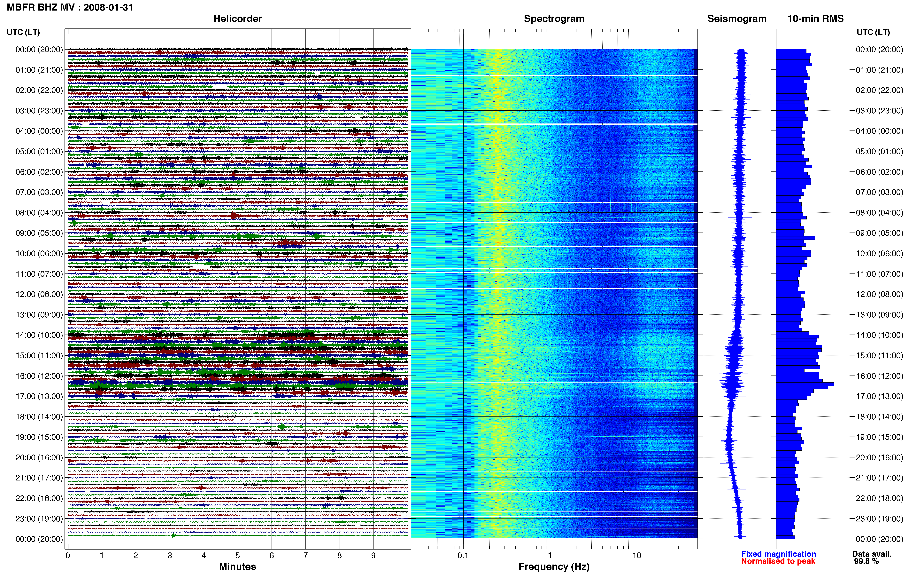The width and height of the screenshot is (924, 578).
Task: Click the '19:00 (15:00)' time label next to the RMS panel
Action: (x=880, y=437)
